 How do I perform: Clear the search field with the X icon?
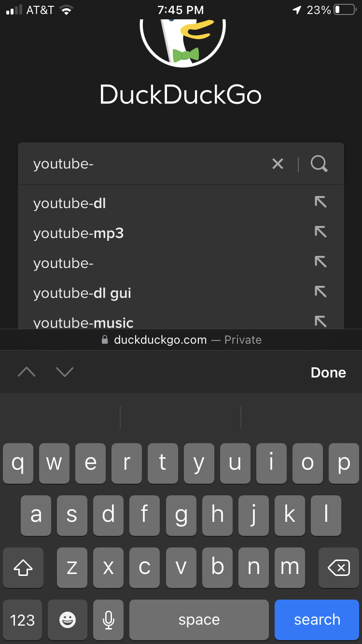pyautogui.click(x=278, y=164)
